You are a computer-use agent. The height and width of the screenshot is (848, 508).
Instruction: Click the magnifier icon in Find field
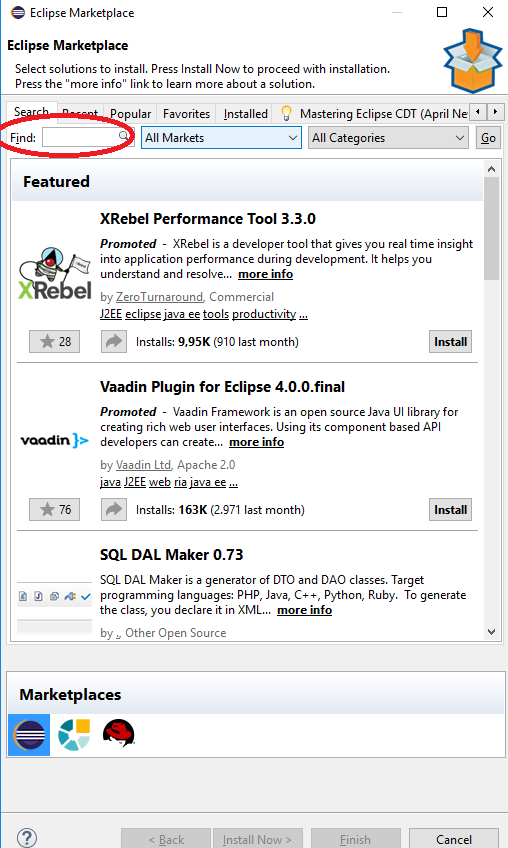[124, 135]
